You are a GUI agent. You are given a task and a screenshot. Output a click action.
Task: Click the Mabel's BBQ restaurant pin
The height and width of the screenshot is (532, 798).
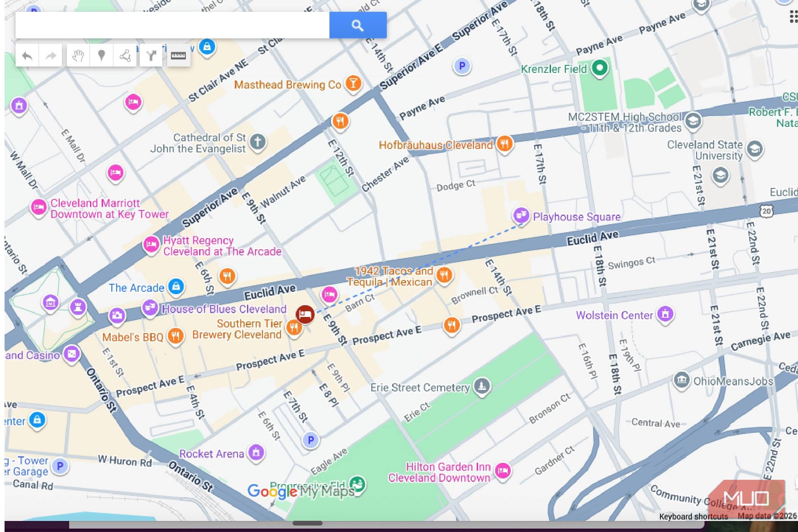[x=176, y=336]
